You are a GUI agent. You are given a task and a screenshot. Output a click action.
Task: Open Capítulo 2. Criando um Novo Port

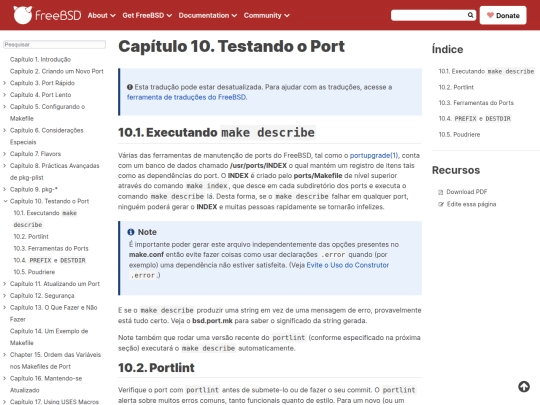[x=56, y=71]
